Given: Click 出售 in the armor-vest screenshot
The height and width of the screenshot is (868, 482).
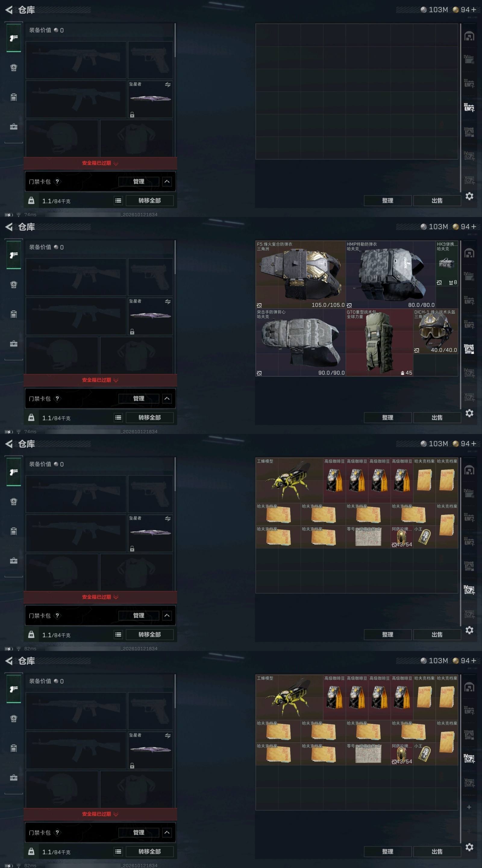Looking at the screenshot, I should [x=437, y=417].
